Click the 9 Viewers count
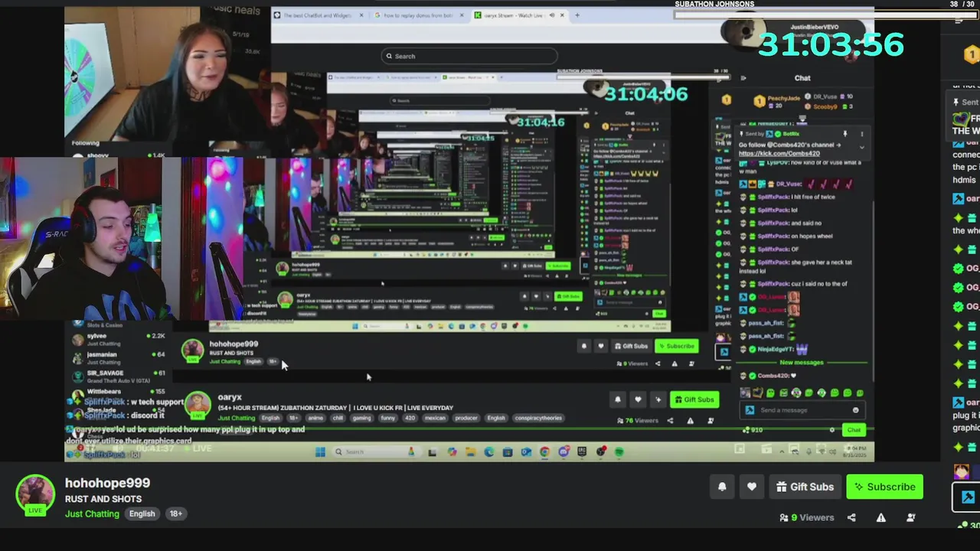Viewport: 980px width, 551px height. pyautogui.click(x=806, y=517)
